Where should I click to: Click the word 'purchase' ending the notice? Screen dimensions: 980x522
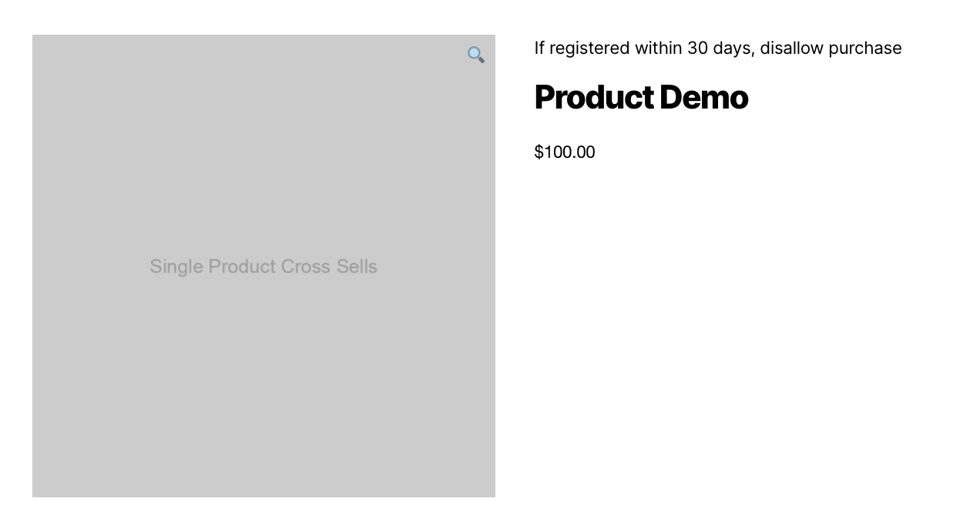pos(864,48)
